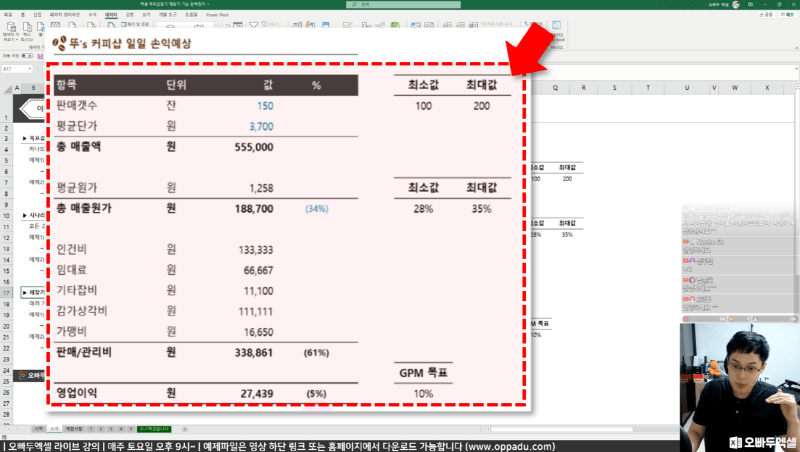Open the Data ribbon tab
Screen dimensions: 800x452
pos(110,17)
